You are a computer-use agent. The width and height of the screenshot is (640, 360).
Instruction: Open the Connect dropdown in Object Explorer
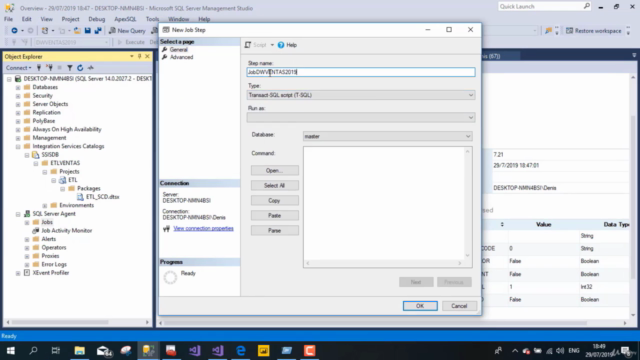pyautogui.click(x=18, y=68)
